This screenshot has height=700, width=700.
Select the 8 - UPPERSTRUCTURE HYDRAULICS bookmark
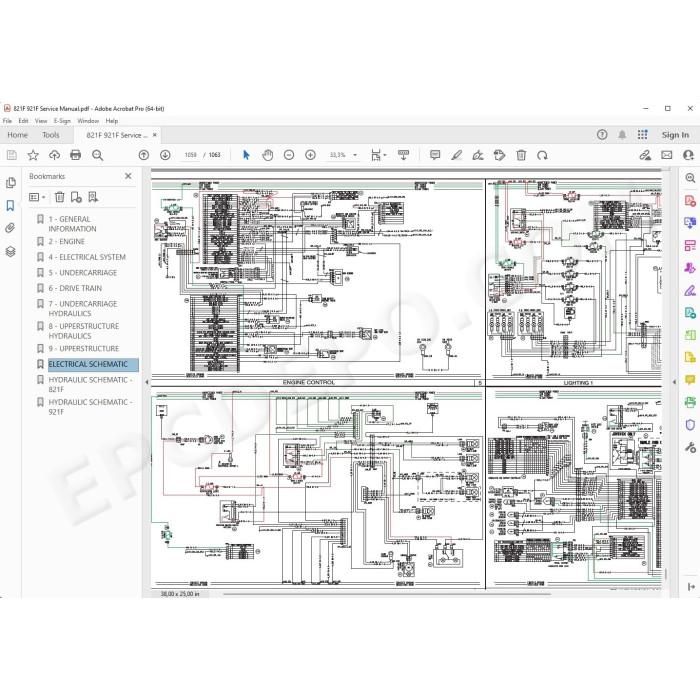tap(83, 331)
